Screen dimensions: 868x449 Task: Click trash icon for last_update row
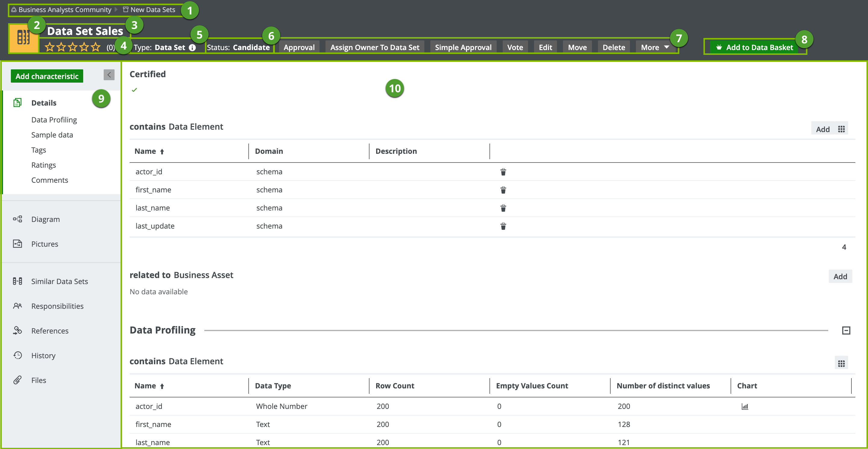(x=503, y=226)
